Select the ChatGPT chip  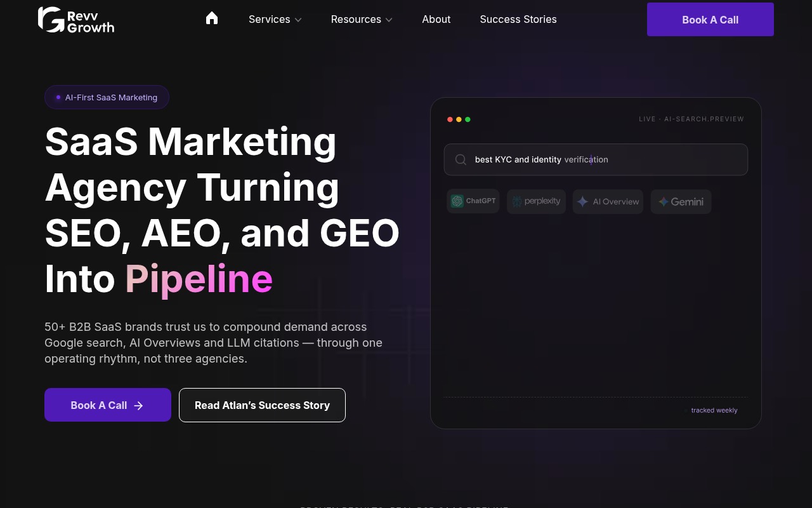point(473,201)
